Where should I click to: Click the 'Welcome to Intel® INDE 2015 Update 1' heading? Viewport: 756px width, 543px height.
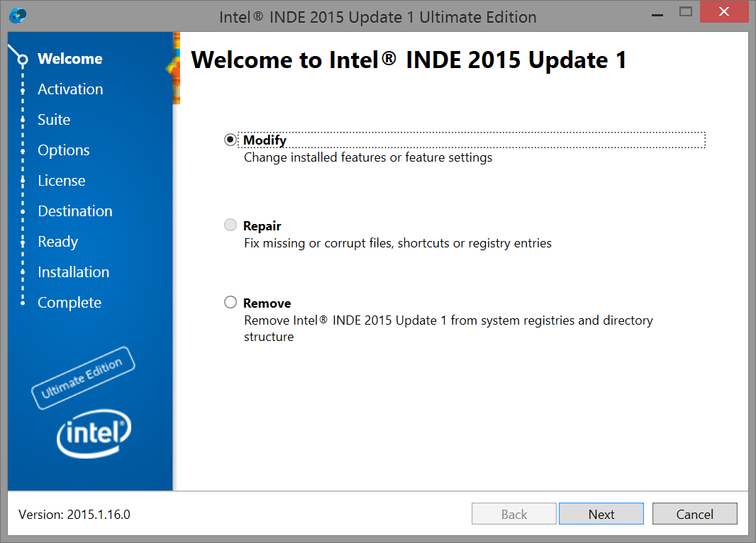(x=409, y=60)
